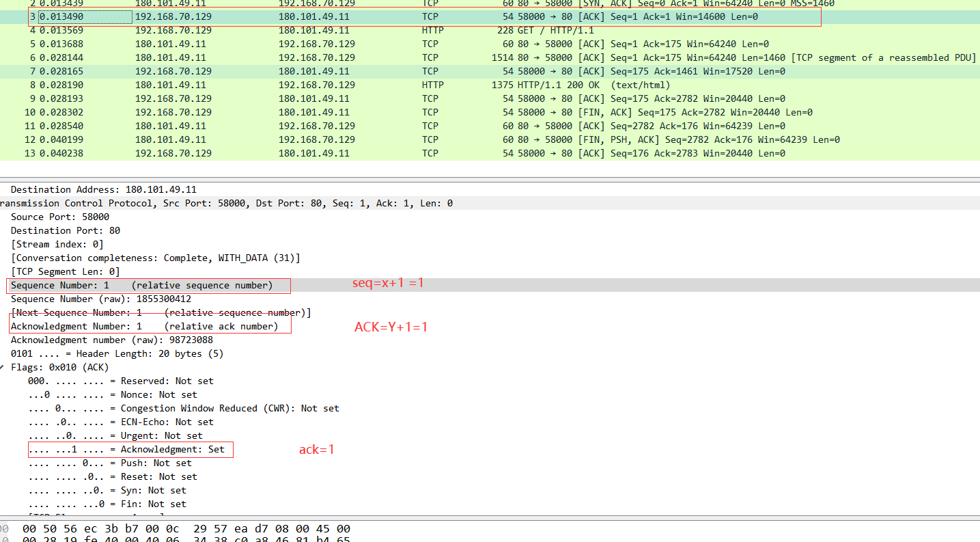The height and width of the screenshot is (542, 980).
Task: Select the Source Port: 58000 field
Action: 60,217
